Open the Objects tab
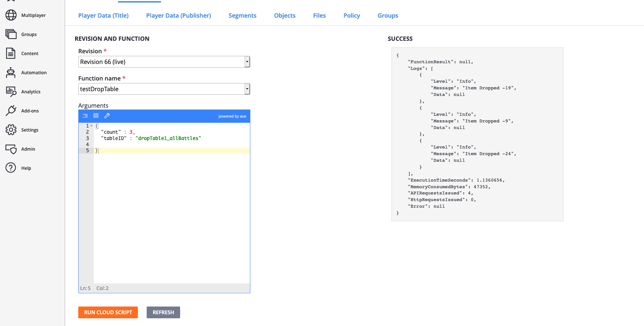644x326 pixels. [x=285, y=15]
